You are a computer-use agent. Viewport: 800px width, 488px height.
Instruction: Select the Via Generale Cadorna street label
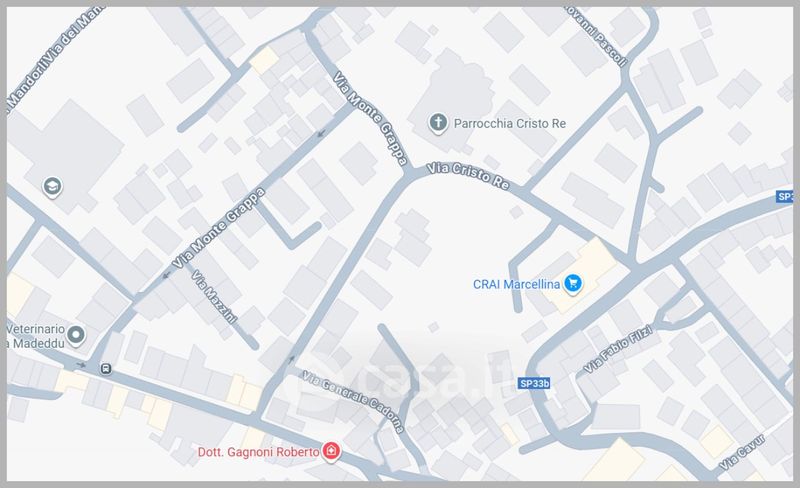[353, 402]
